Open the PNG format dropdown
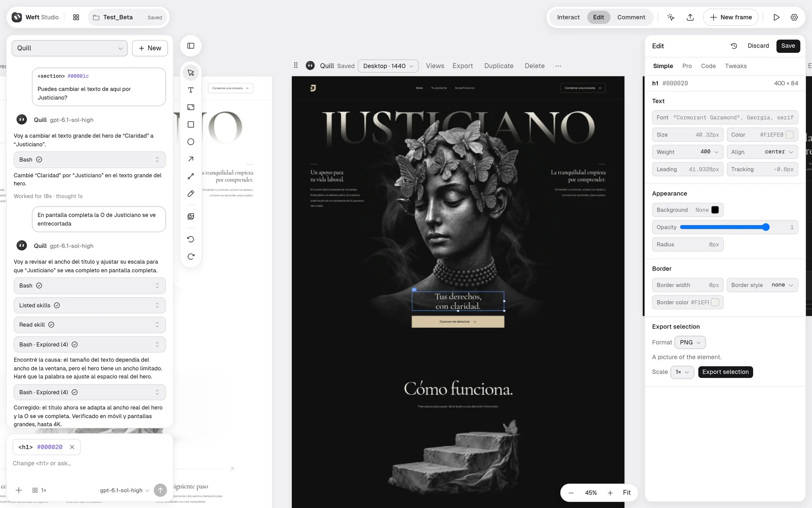The height and width of the screenshot is (508, 812). (x=690, y=343)
